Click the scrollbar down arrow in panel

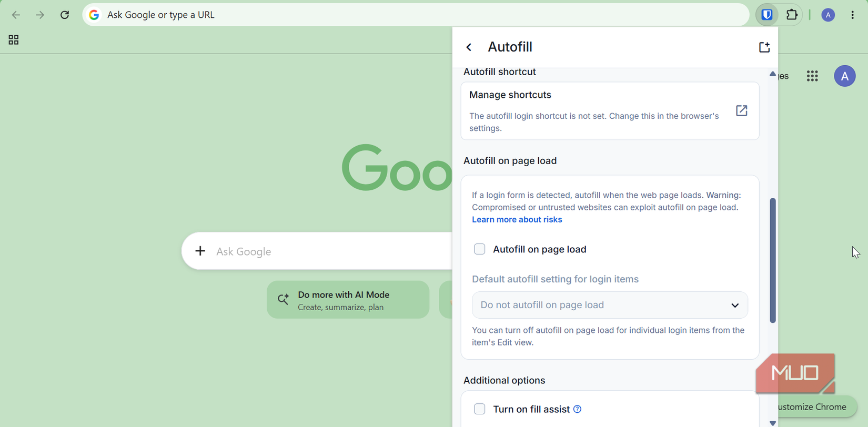point(773,423)
